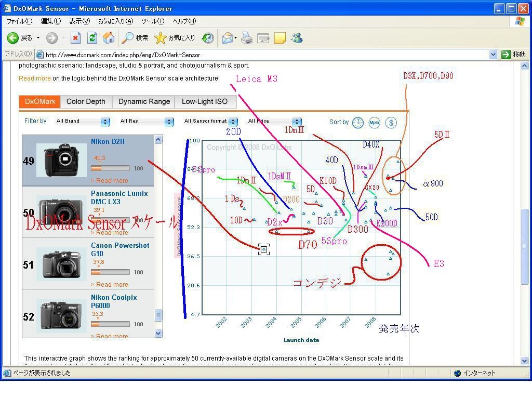The width and height of the screenshot is (532, 399).
Task: Sort cameras by launch date clock icon
Action: click(x=357, y=123)
